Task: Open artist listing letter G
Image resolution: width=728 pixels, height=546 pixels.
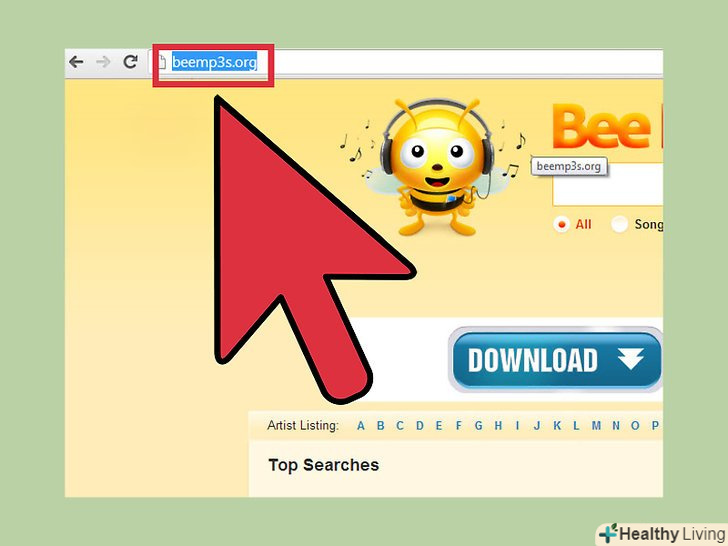Action: pos(479,426)
